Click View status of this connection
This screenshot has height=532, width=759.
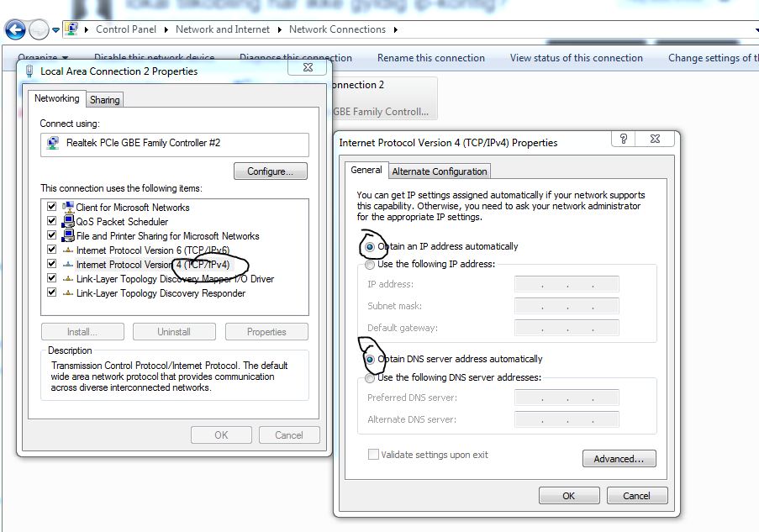coord(576,58)
